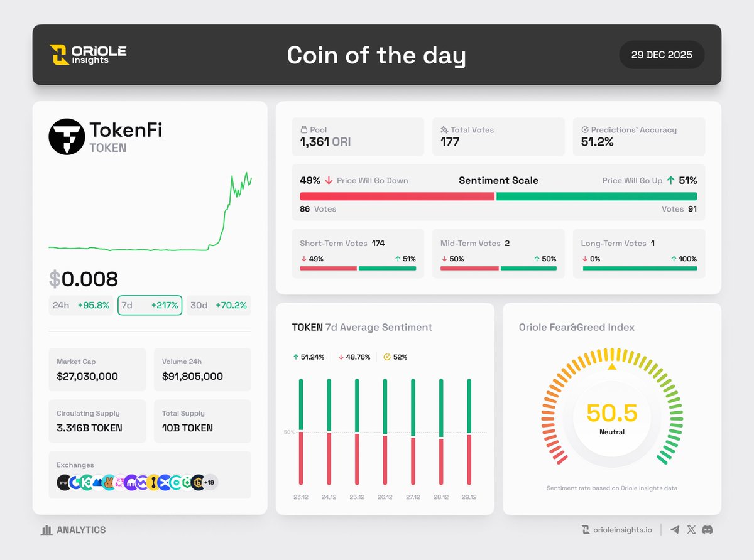
Task: Click the 50.5 Neutral gauge reading
Action: (x=612, y=417)
